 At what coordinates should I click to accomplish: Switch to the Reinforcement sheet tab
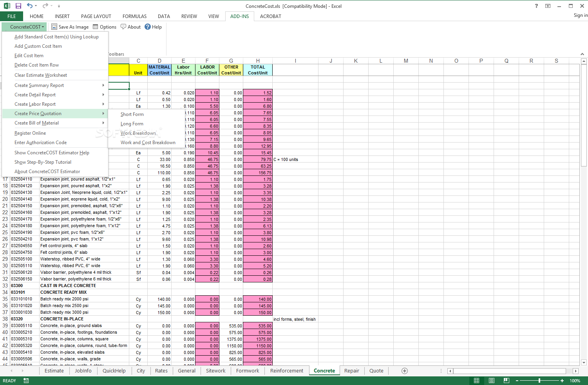click(287, 371)
